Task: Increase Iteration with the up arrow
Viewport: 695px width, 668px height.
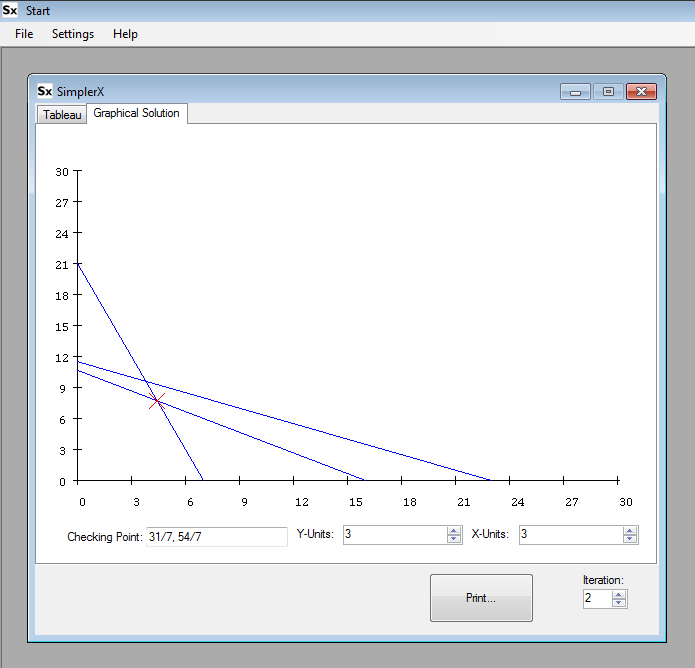Action: coord(619,595)
